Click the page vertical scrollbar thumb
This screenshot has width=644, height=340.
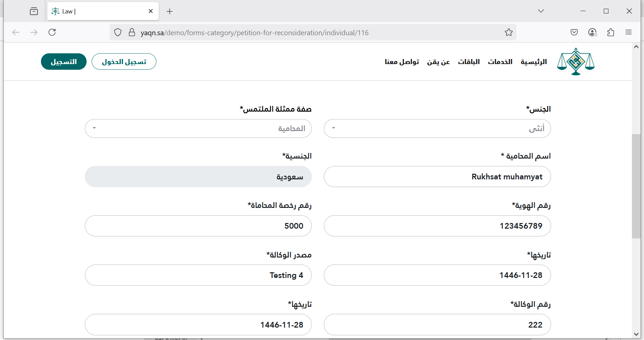pyautogui.click(x=636, y=186)
